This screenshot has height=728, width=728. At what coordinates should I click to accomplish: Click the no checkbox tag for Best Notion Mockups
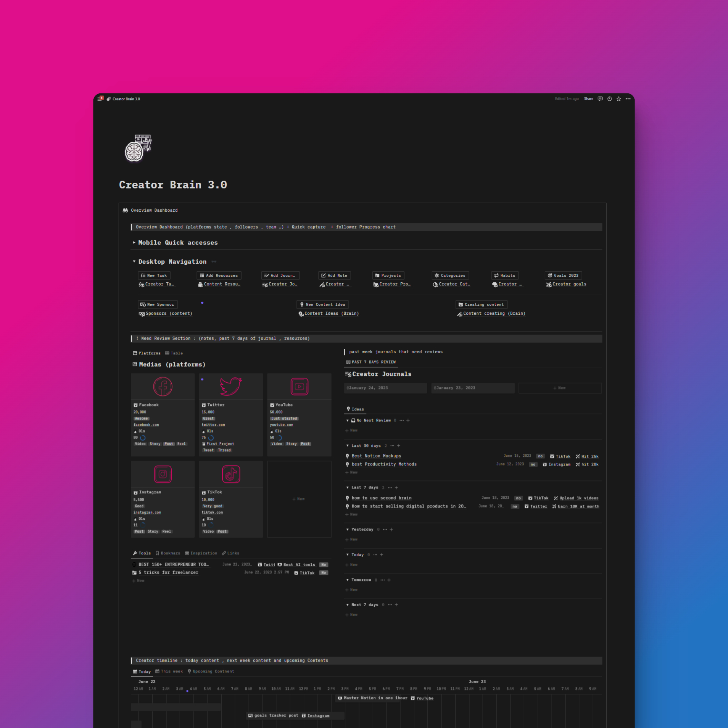coord(540,456)
